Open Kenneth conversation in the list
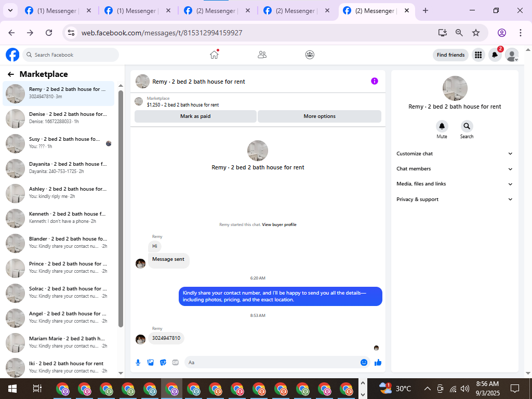Viewport: 532px width, 399px height. point(58,218)
